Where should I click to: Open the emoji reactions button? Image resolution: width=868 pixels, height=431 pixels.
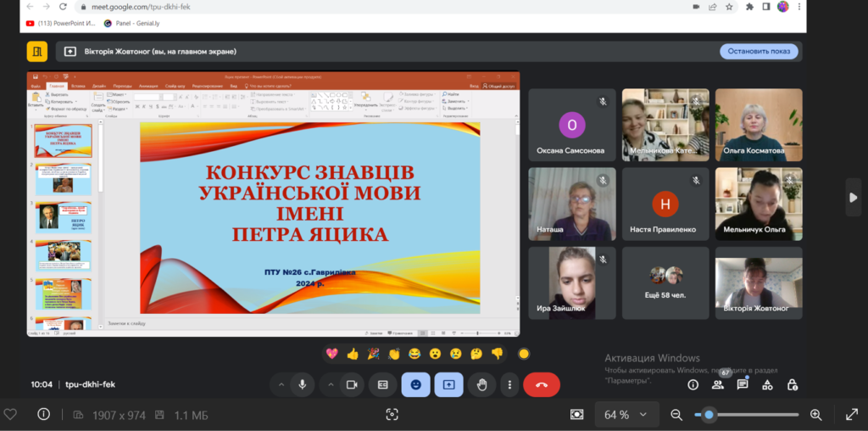(415, 384)
